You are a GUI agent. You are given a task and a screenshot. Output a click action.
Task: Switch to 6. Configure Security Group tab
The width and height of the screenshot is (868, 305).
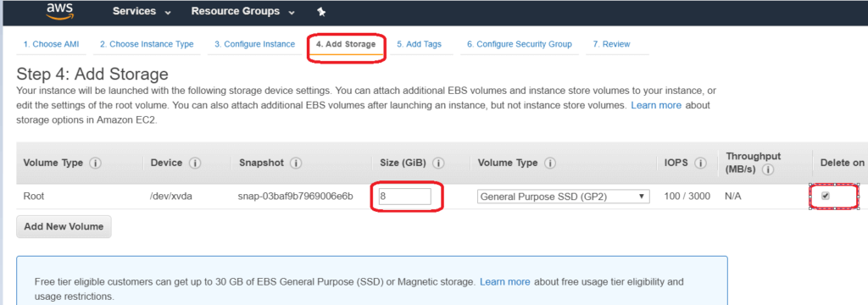click(x=520, y=44)
